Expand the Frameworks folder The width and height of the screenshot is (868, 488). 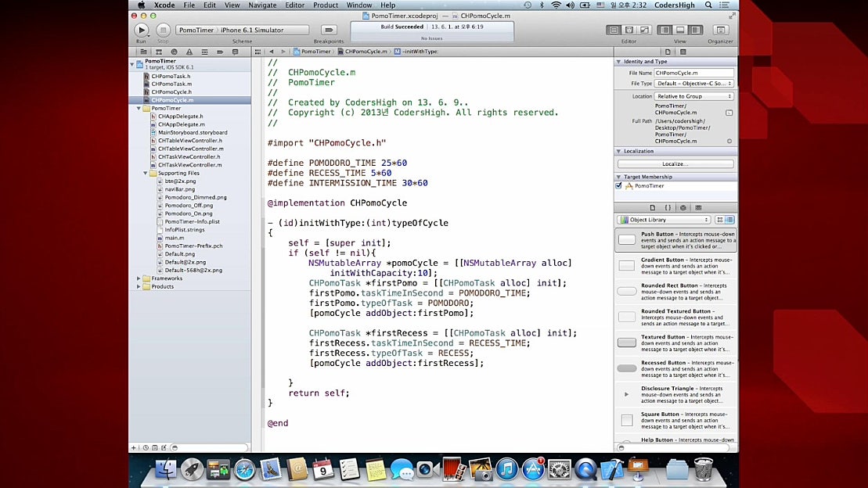tap(139, 278)
